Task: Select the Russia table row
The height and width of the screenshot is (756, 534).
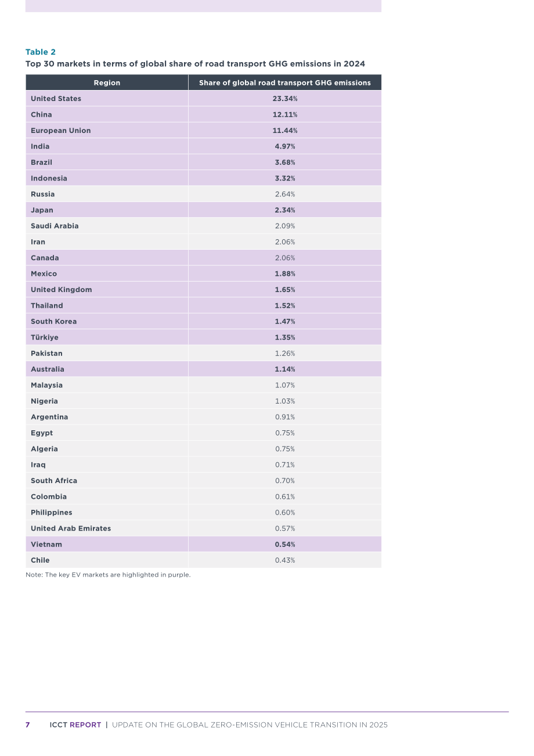Action: click(x=203, y=194)
